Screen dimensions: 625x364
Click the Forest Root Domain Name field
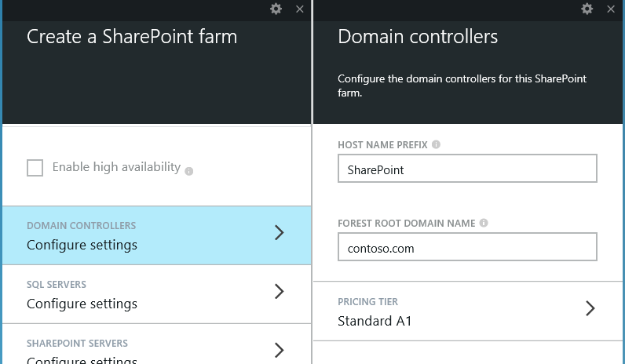tap(467, 247)
